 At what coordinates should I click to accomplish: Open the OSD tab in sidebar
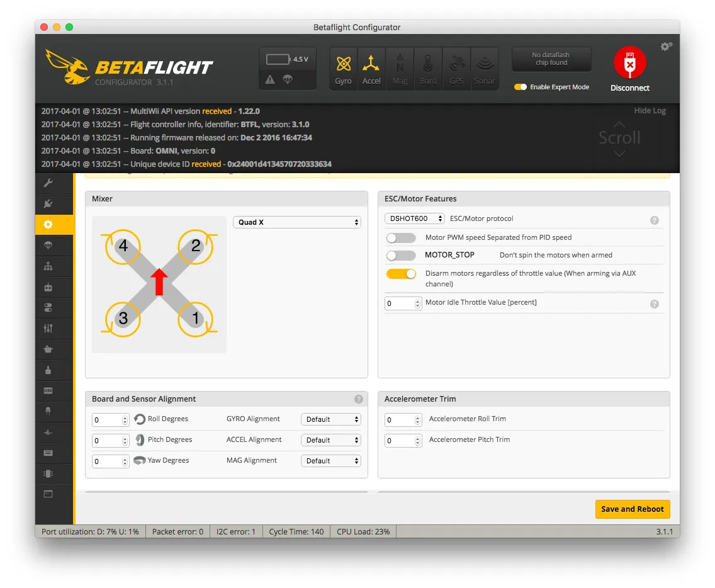point(48,390)
